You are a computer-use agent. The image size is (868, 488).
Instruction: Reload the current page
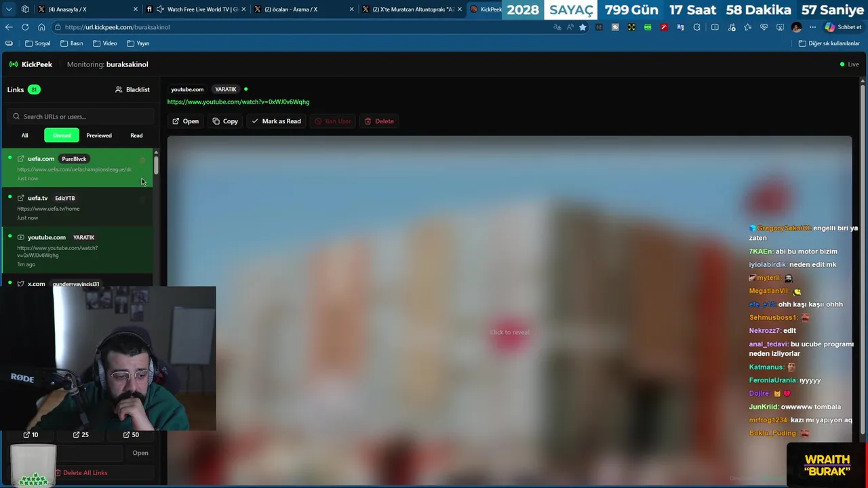(25, 27)
